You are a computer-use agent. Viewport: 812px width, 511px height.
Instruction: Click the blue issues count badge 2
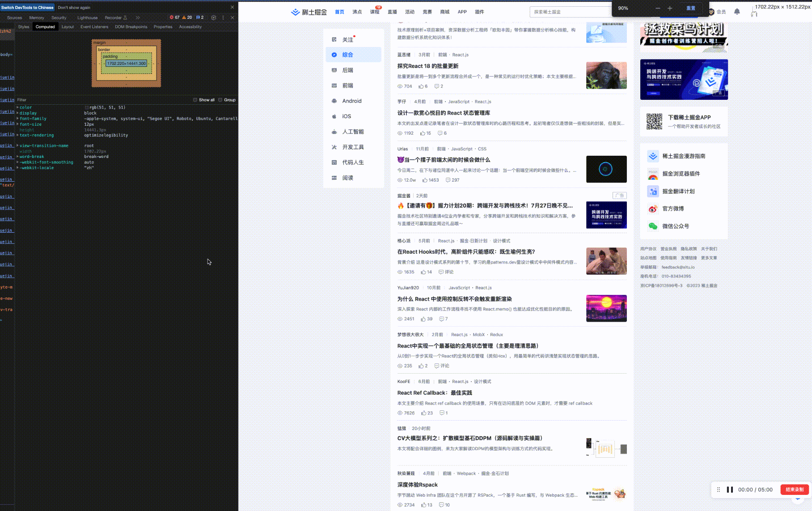200,17
